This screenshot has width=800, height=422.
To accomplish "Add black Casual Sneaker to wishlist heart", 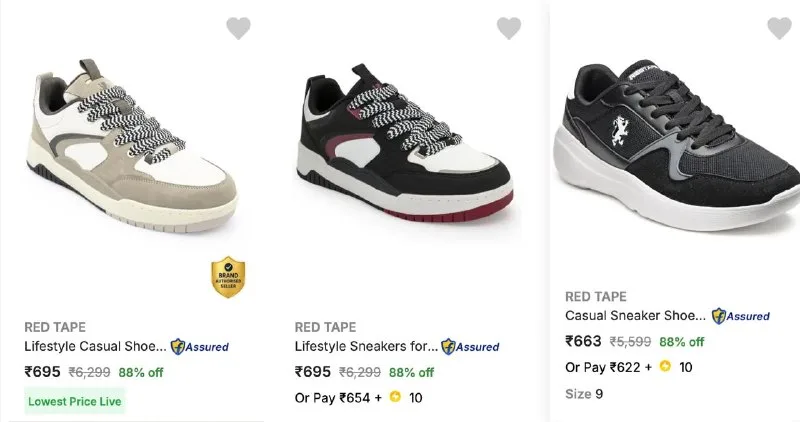I will pos(780,28).
